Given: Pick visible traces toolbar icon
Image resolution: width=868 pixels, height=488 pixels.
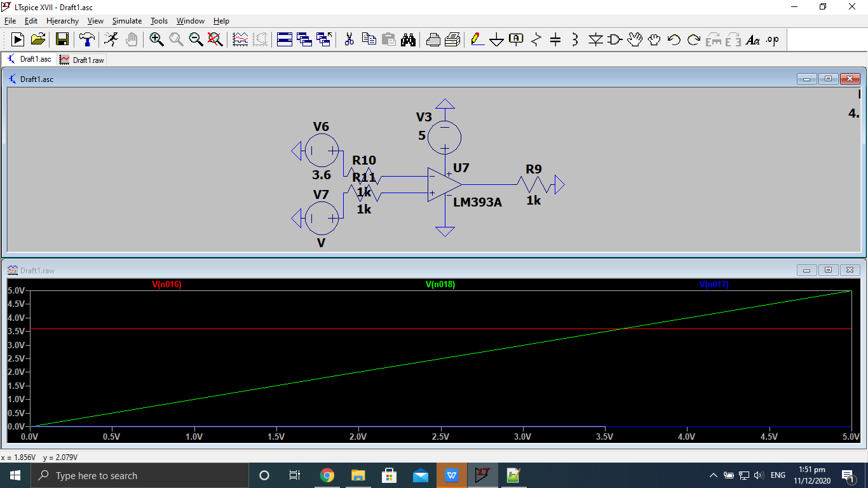Looking at the screenshot, I should 240,39.
